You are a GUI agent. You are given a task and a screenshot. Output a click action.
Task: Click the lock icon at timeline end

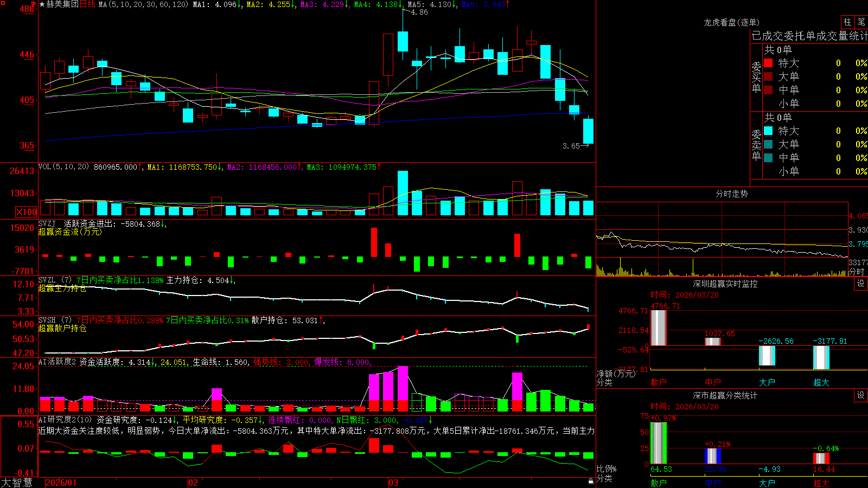click(x=591, y=481)
